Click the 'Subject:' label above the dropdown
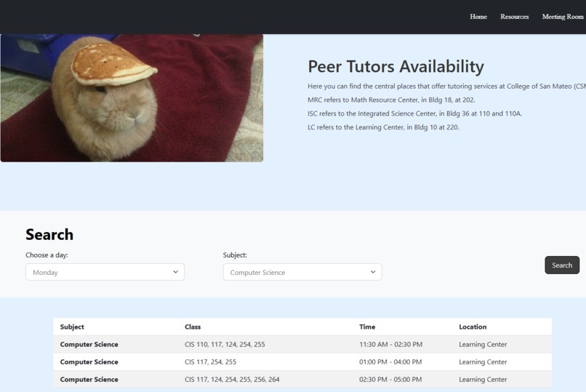586x392 pixels. 235,255
